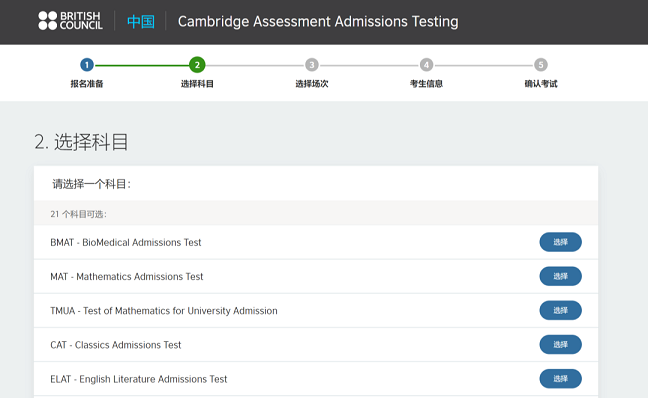The height and width of the screenshot is (398, 648).
Task: Click BMAT - BioMedical Admissions Test text
Action: pyautogui.click(x=126, y=243)
